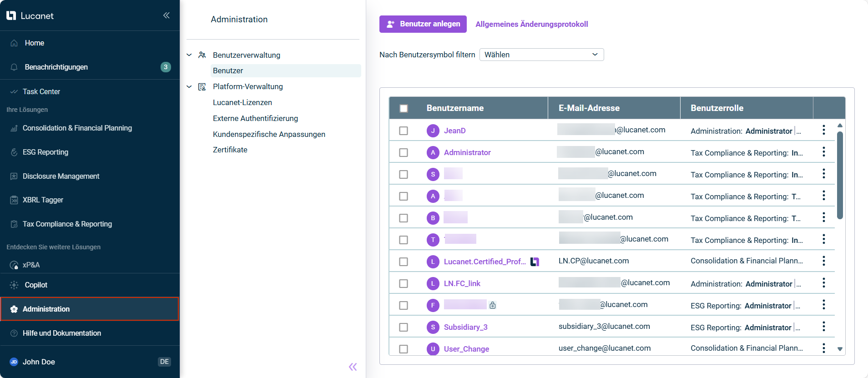Open three-dot menu for Lucanet.Certified_Prof row
The height and width of the screenshot is (378, 868).
[x=824, y=261]
